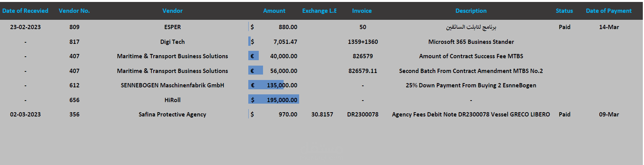Select the ESPER vendor cell
644x165 pixels.
tap(172, 27)
